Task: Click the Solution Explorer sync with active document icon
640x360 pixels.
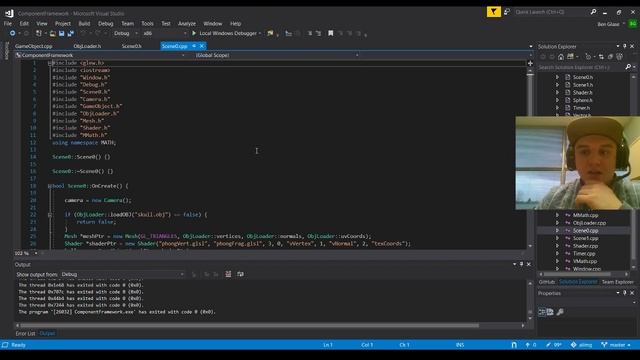Action: [601, 57]
